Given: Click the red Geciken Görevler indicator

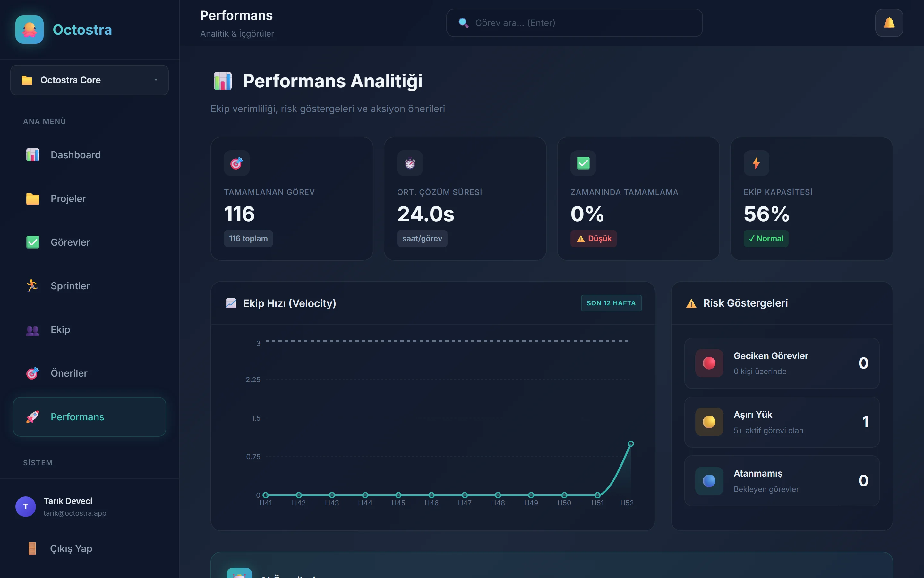Looking at the screenshot, I should point(709,363).
